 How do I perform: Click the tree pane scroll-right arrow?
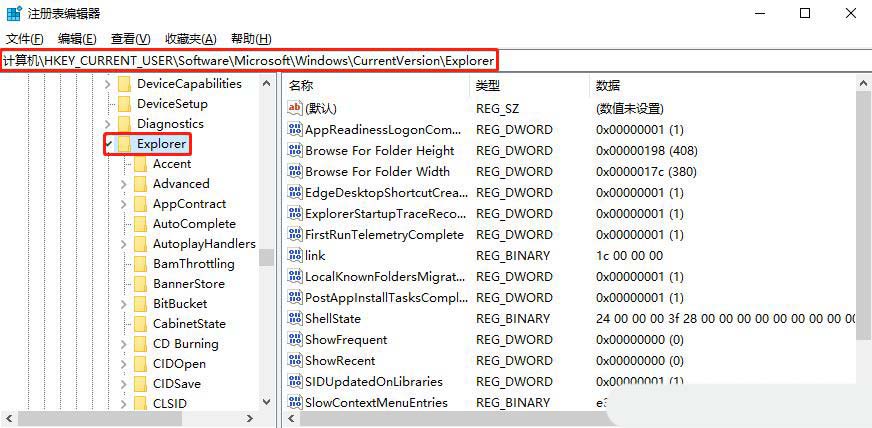click(250, 419)
